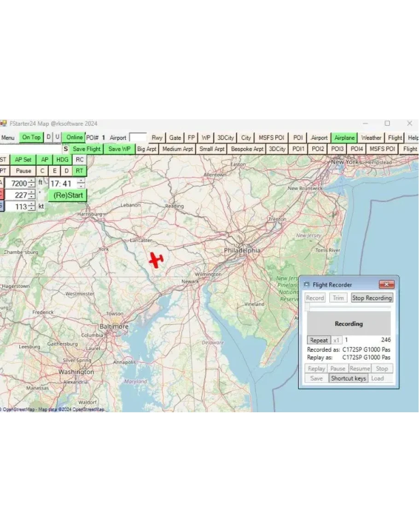The width and height of the screenshot is (419, 532).
Task: Click the red airplane marker on map
Action: click(156, 260)
